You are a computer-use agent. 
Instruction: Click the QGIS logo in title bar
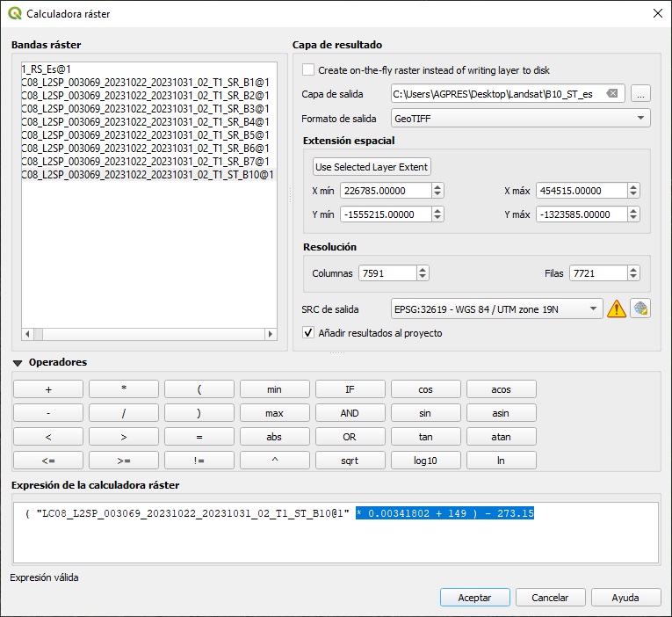tap(15, 13)
